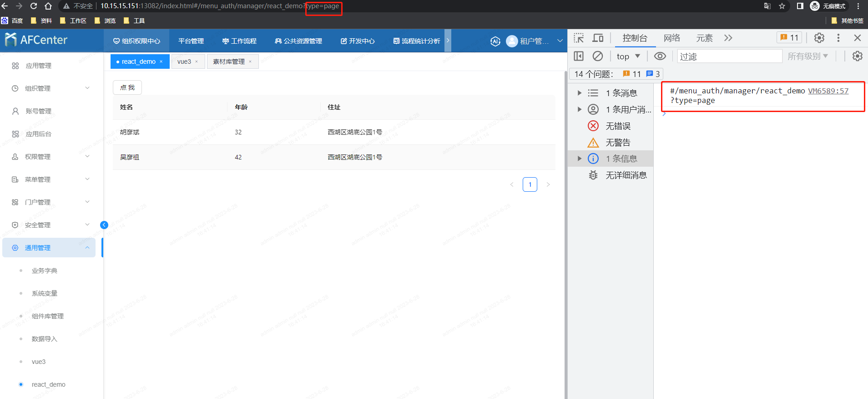Click the live expression eye icon

(x=660, y=56)
